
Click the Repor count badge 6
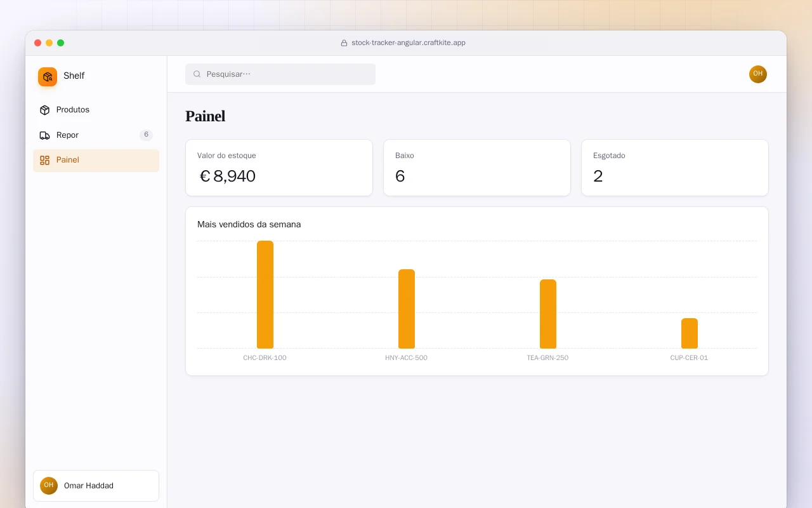146,135
